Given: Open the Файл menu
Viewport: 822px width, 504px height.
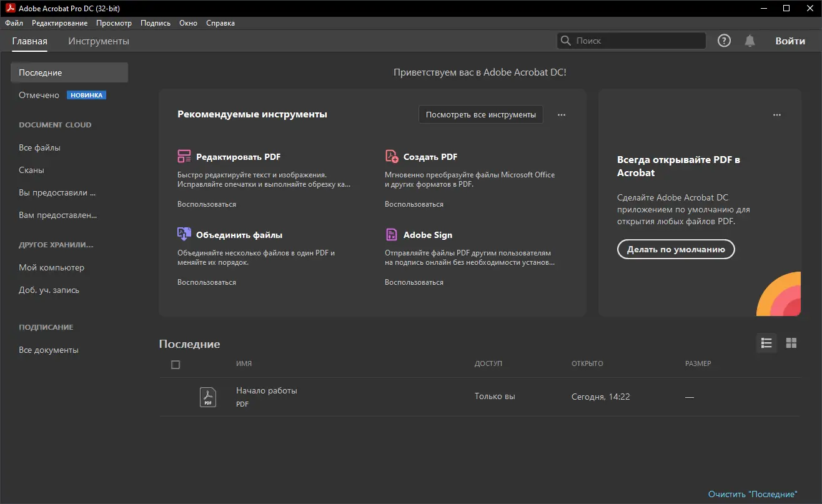Looking at the screenshot, I should point(14,22).
